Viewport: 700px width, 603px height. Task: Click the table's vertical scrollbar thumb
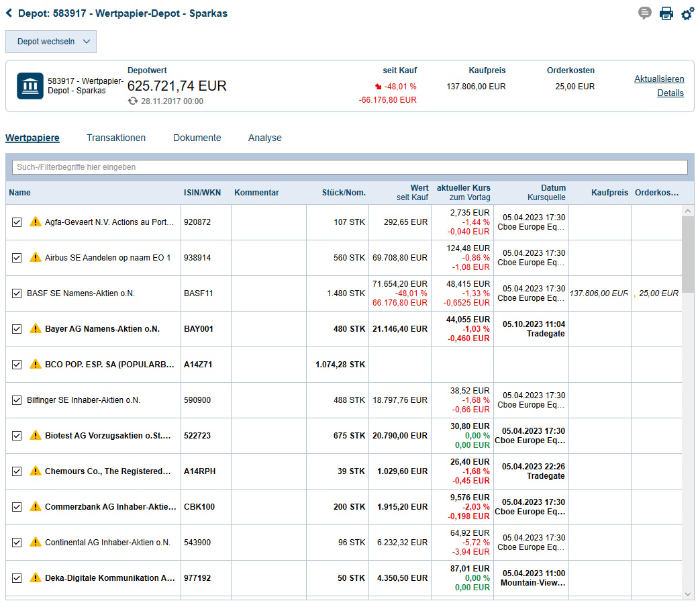[688, 254]
